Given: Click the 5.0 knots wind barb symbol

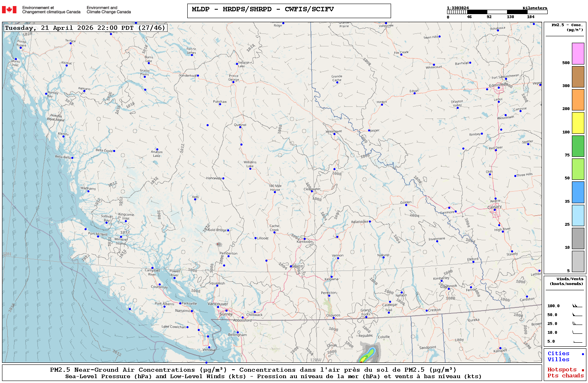Looking at the screenshot, I should tap(577, 341).
